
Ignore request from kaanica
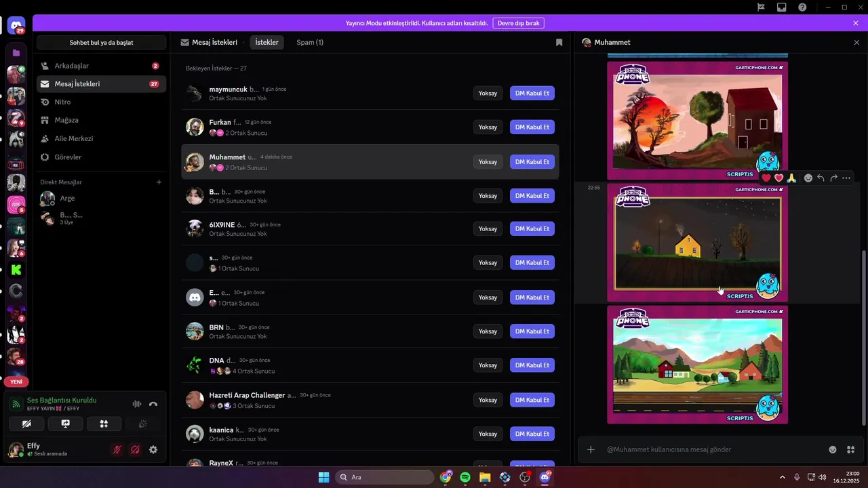(x=488, y=434)
